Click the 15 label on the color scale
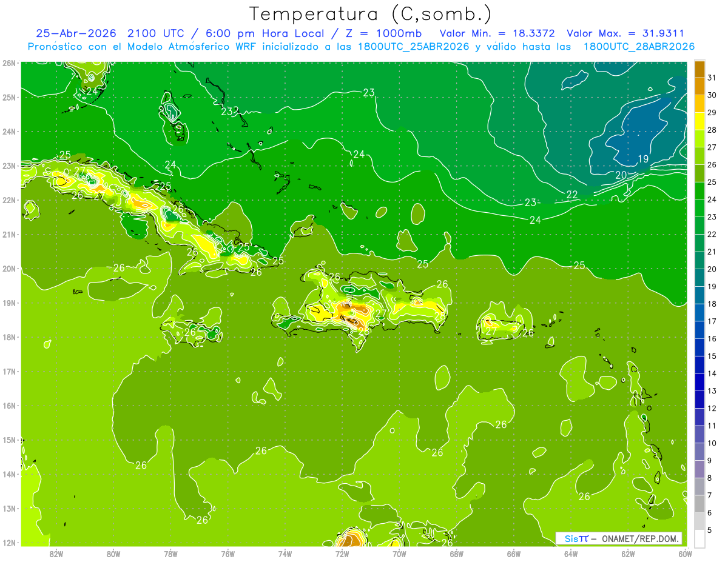The height and width of the screenshot is (562, 728). (712, 356)
